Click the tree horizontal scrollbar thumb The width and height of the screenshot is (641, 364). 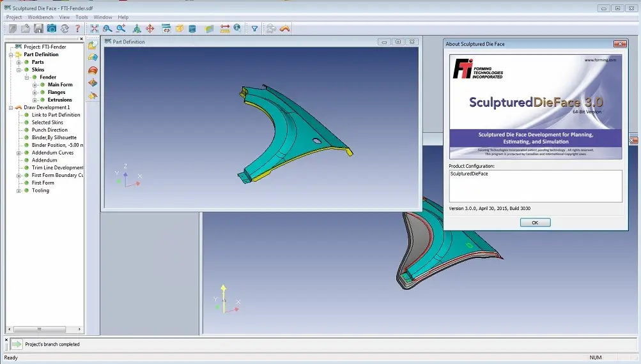point(39,329)
